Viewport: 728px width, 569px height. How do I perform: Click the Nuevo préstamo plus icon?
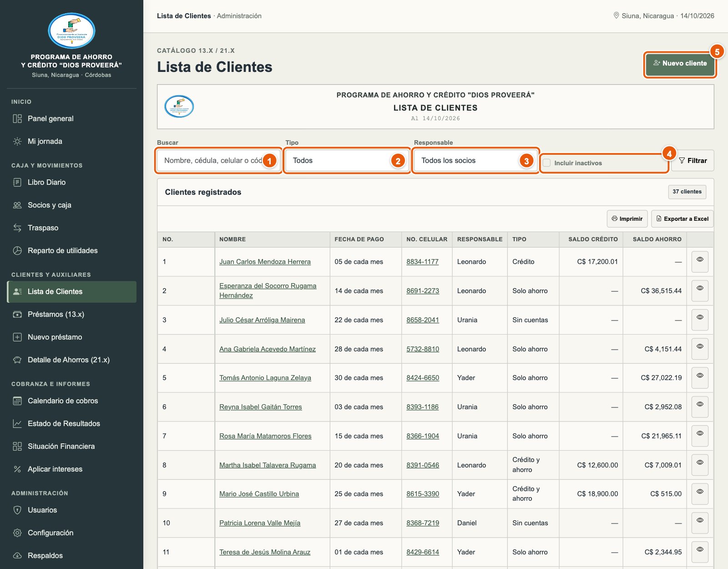(x=17, y=337)
